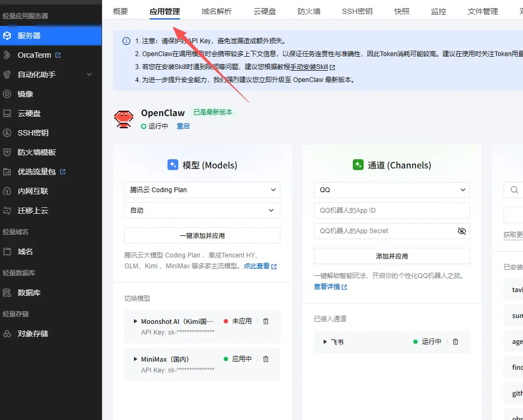This screenshot has height=420, width=523.
Task: Click the sidebar SSH密钥 key icon
Action: click(x=7, y=133)
